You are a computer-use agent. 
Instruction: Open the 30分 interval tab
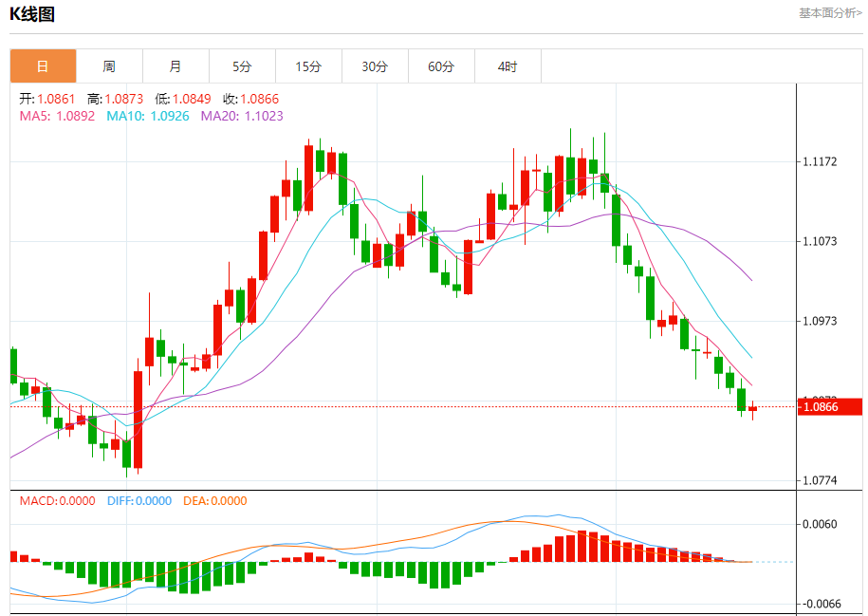click(x=376, y=66)
